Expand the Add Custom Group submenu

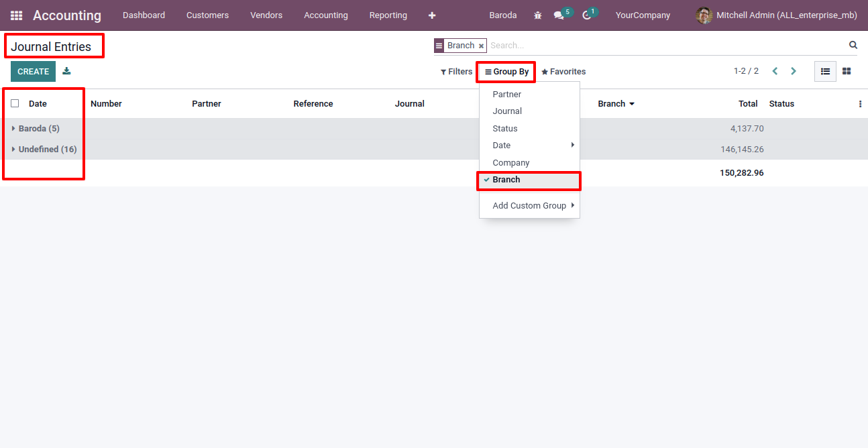click(x=529, y=205)
